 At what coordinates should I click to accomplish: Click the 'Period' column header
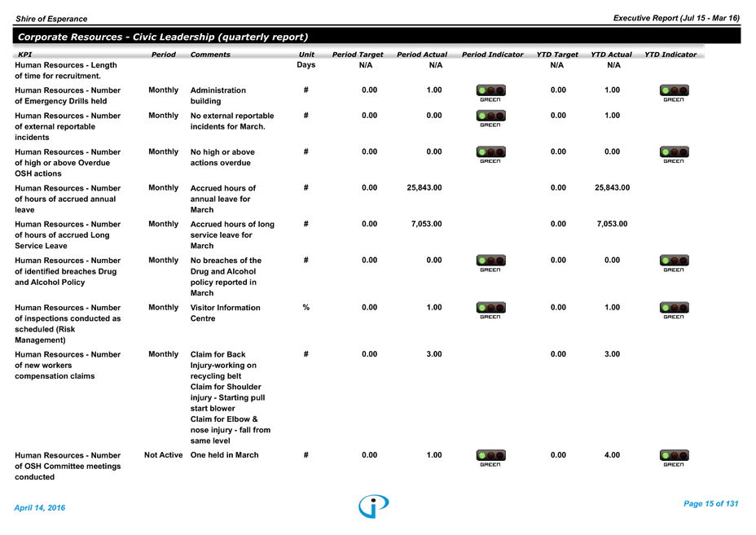pos(164,55)
